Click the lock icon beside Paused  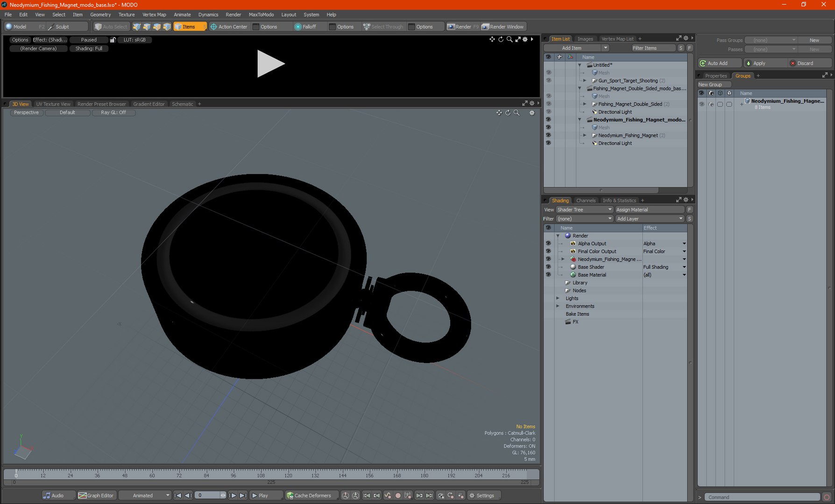(x=113, y=40)
